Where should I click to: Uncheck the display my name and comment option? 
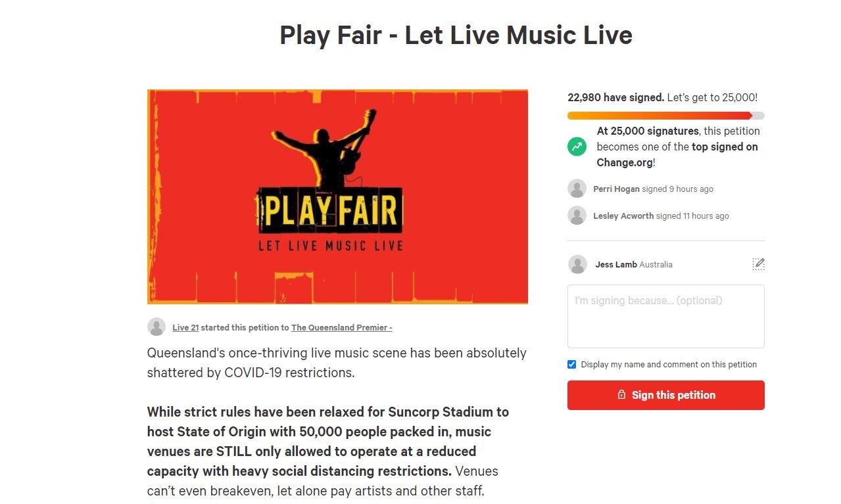[x=571, y=364]
